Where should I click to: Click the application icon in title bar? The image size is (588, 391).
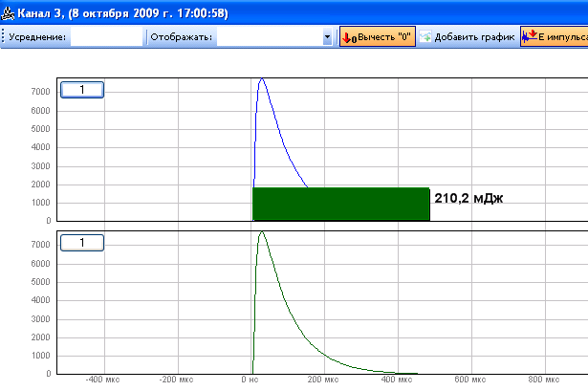tap(8, 13)
